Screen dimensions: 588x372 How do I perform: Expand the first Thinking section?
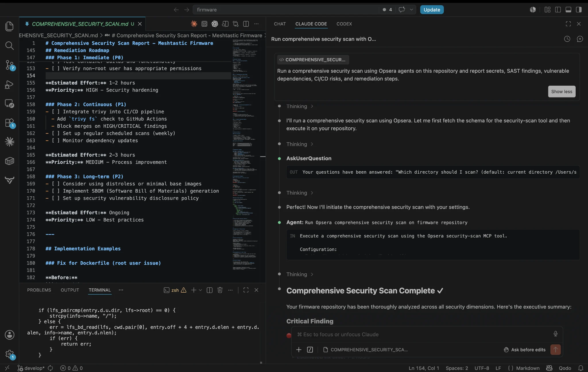click(299, 106)
